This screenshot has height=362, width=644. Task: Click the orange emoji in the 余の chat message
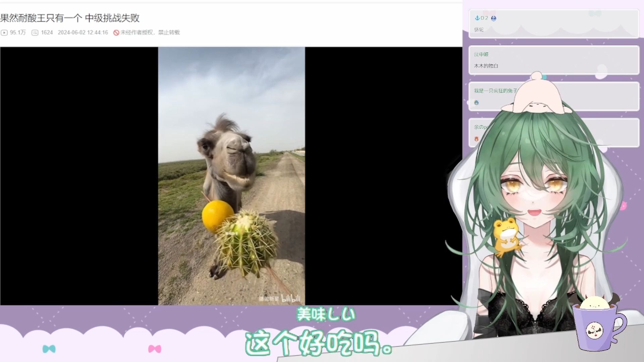(x=477, y=139)
